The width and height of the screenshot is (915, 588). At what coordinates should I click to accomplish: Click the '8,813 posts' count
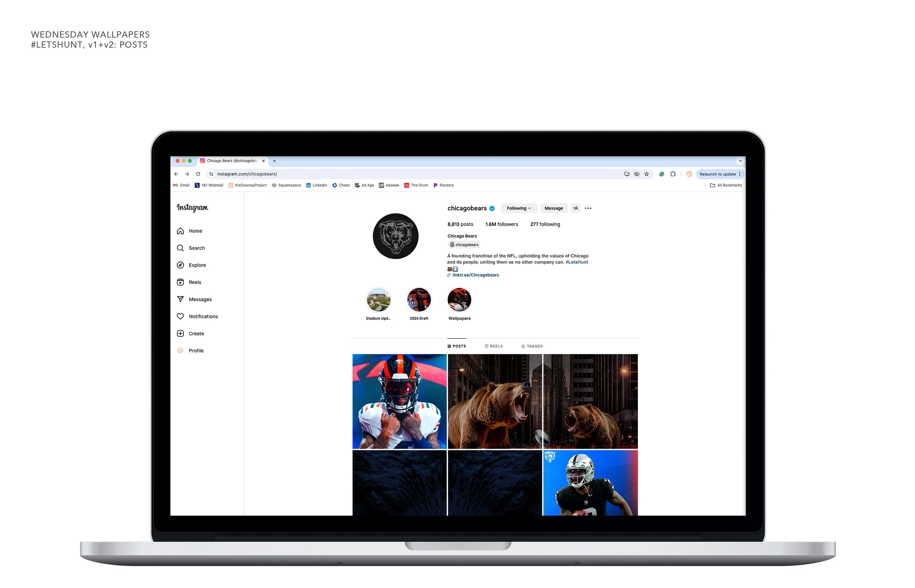tap(460, 225)
